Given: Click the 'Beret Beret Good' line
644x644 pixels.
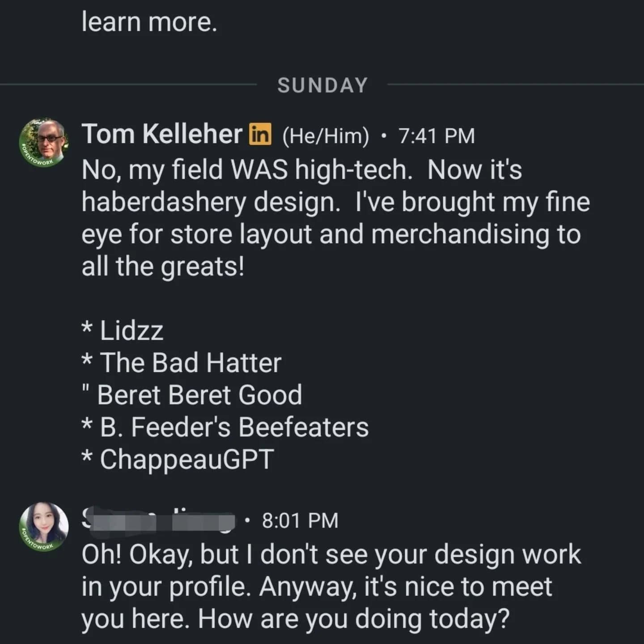Looking at the screenshot, I should 192,395.
